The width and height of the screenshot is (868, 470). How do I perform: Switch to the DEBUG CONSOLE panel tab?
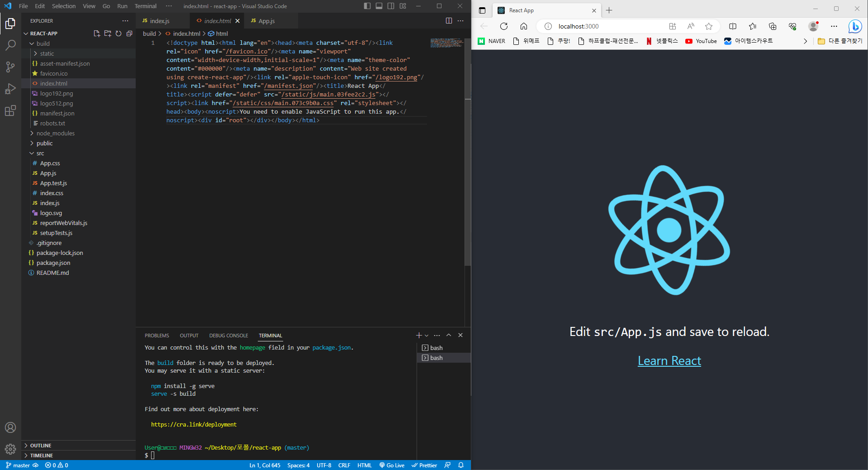coord(228,336)
